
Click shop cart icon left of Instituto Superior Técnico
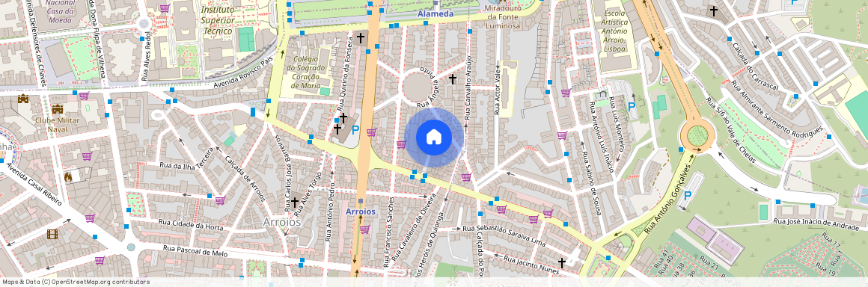164,8
